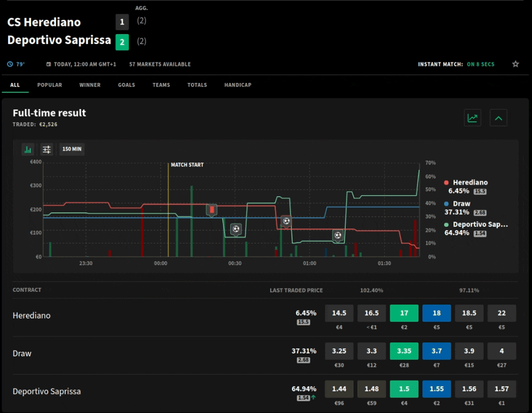Click the match clock icon at 79'

click(x=10, y=64)
